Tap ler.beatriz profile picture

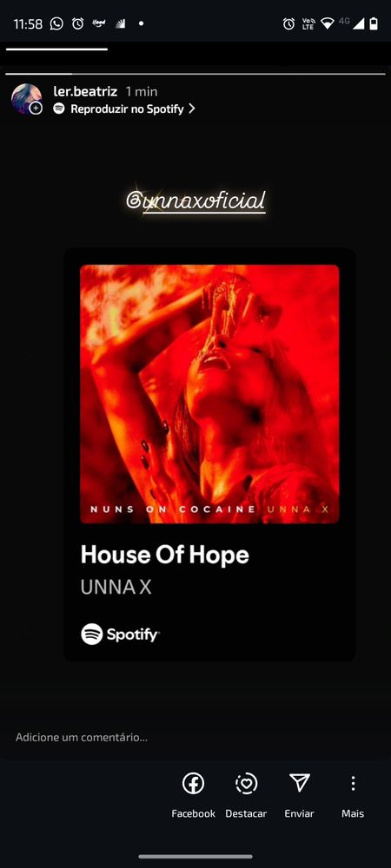click(26, 99)
